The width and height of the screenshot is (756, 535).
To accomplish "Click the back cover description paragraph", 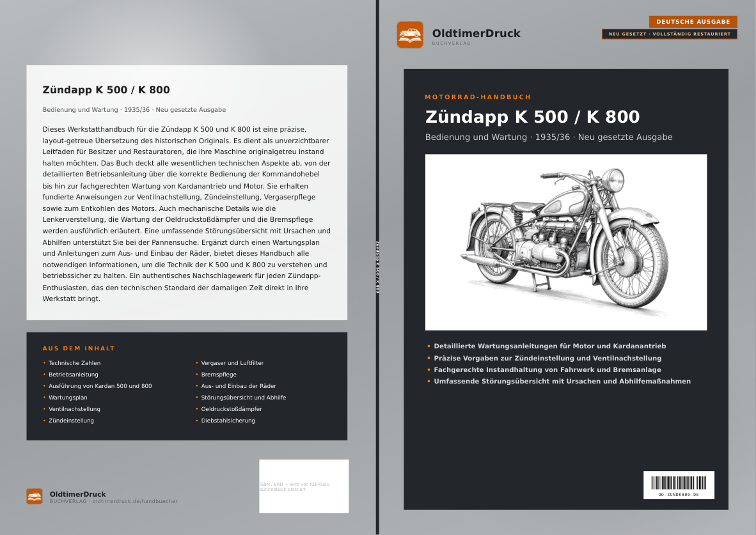I will point(187,214).
